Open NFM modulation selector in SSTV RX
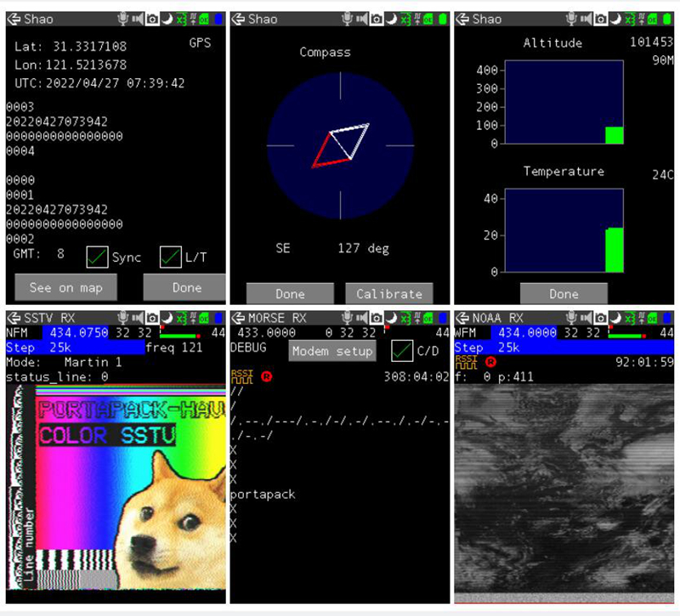Viewport: 680px width, 616px height. tap(18, 333)
